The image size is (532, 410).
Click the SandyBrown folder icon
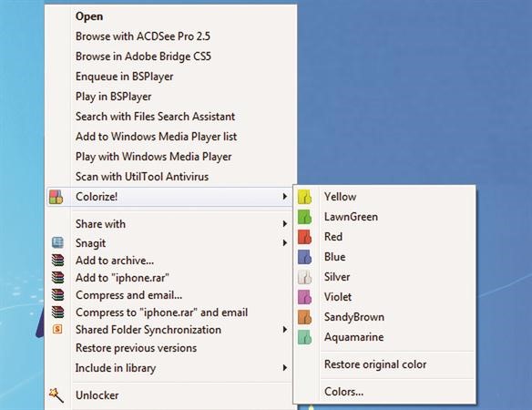[x=304, y=317]
